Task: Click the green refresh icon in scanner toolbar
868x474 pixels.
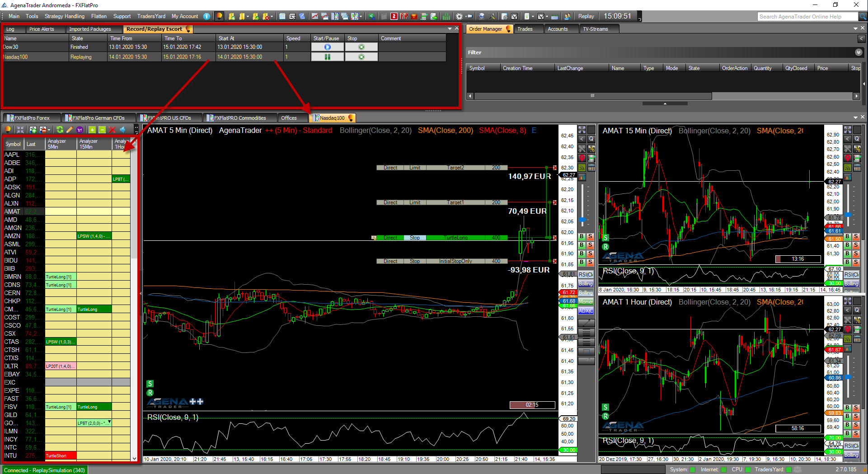Action: pos(60,130)
